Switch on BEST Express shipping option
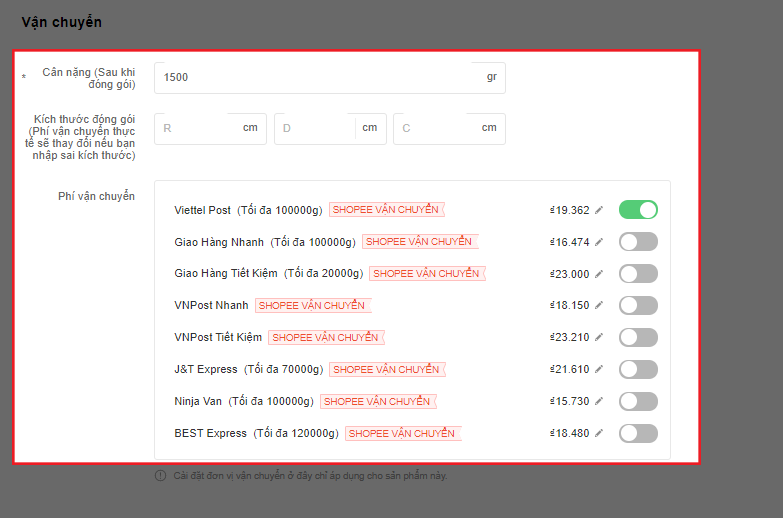 pos(638,433)
